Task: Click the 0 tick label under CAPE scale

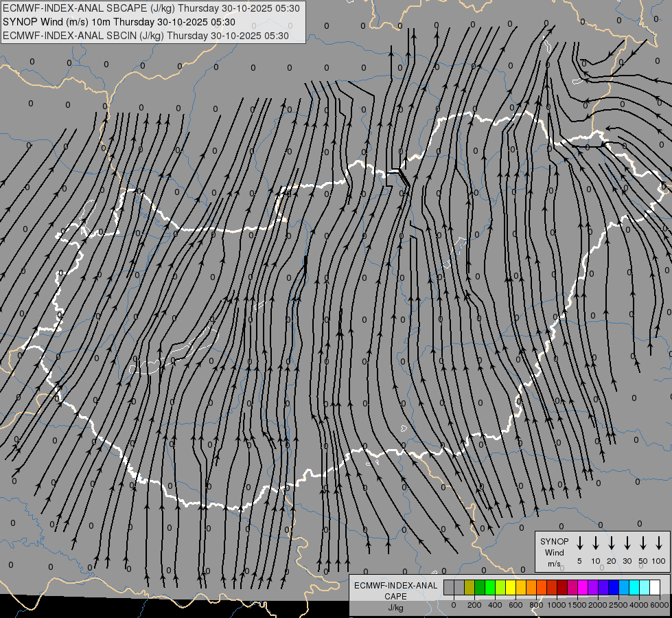Action: coord(454,605)
